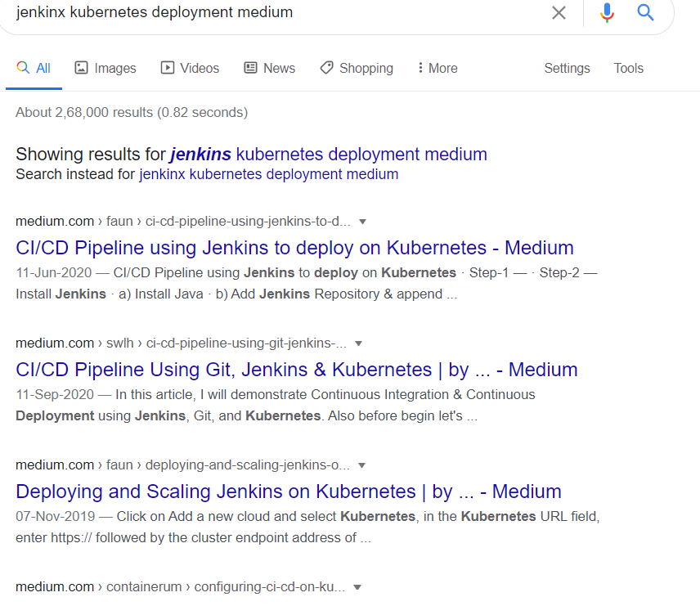Expand dropdown arrow beside first medium.com faun URL
The height and width of the screenshot is (606, 700).
363,222
